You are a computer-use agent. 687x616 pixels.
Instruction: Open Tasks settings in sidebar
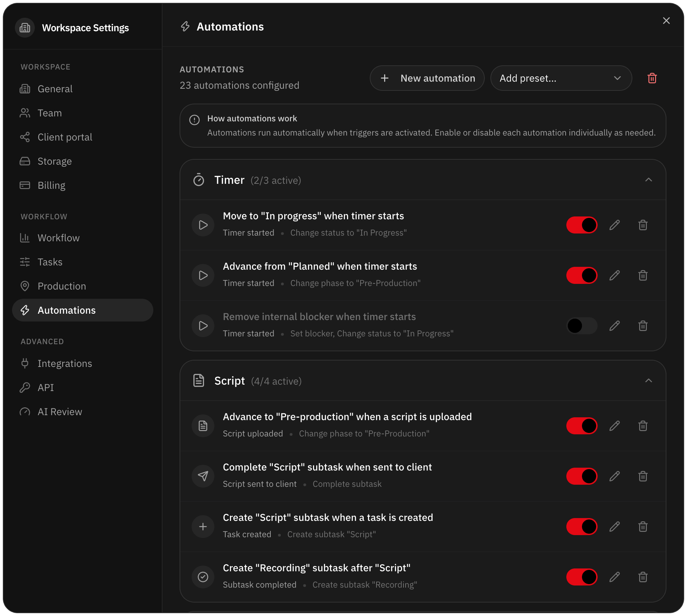click(x=83, y=262)
